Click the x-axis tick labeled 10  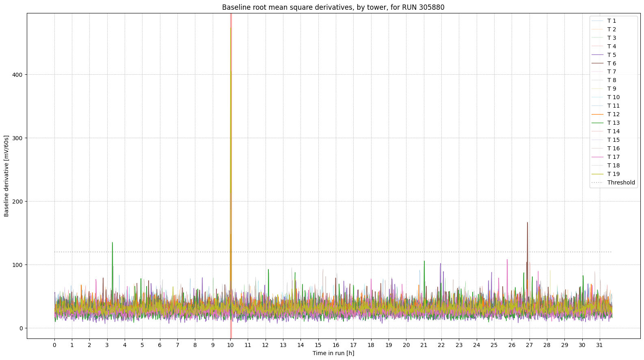(x=230, y=345)
